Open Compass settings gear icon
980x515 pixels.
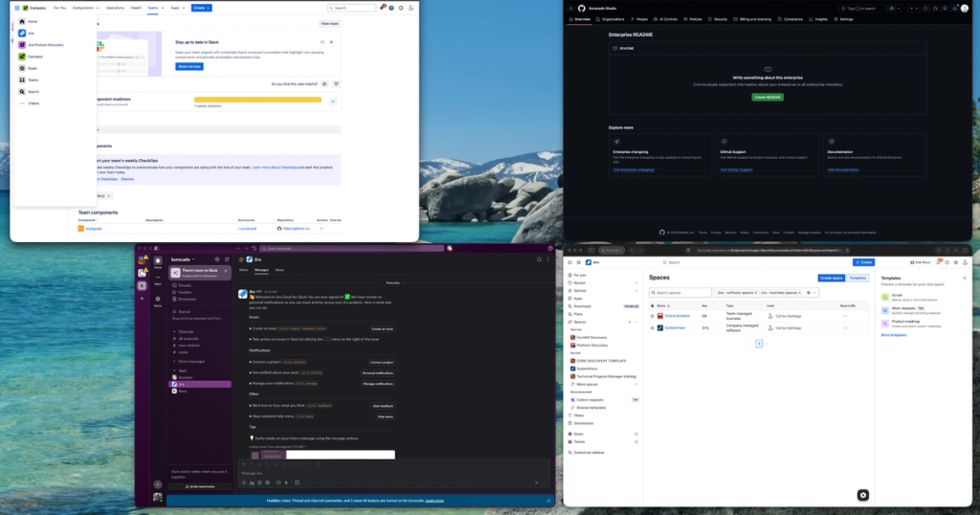401,8
